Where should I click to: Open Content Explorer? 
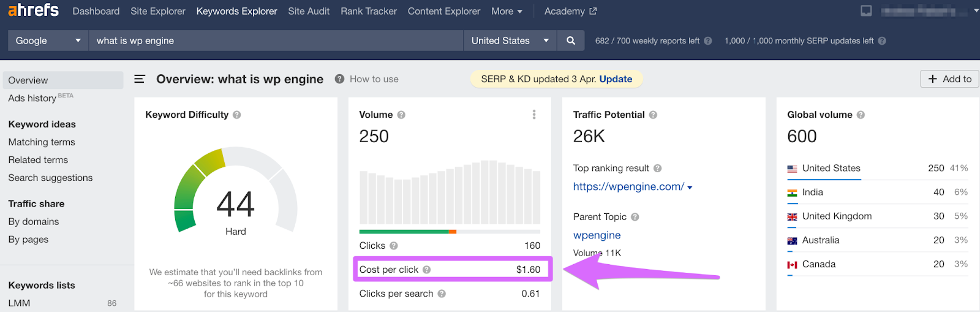[444, 11]
